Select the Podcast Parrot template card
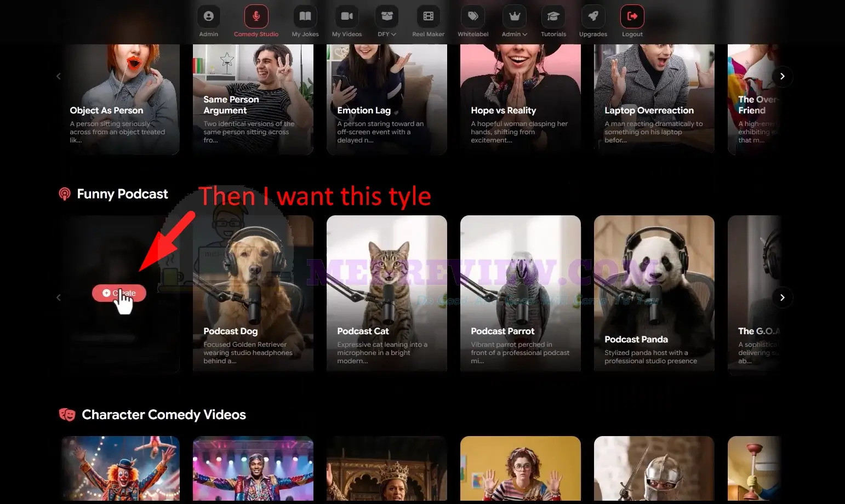845x504 pixels. (521, 294)
